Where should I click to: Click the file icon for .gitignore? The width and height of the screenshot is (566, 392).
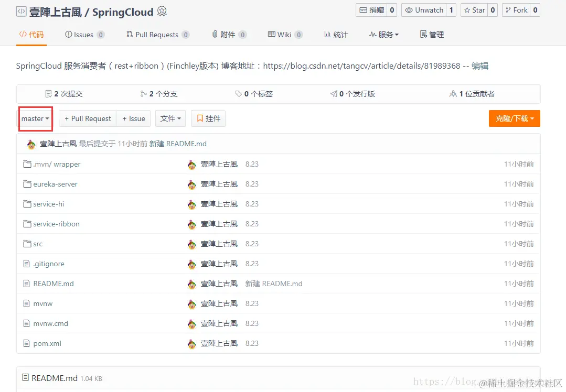click(x=26, y=264)
